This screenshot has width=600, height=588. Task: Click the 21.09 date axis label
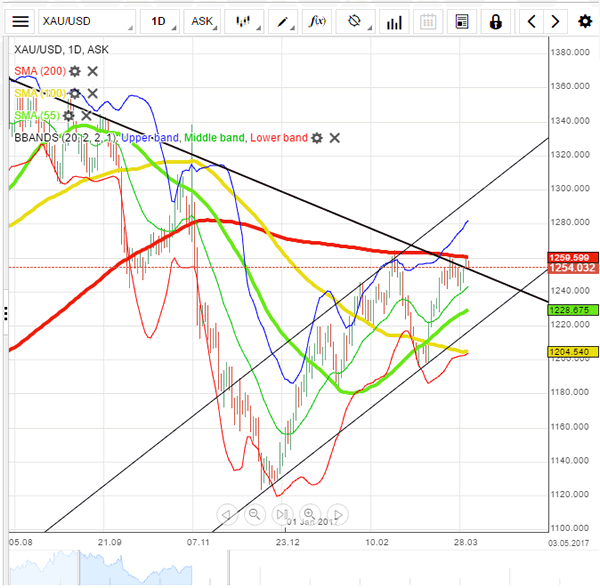(109, 542)
